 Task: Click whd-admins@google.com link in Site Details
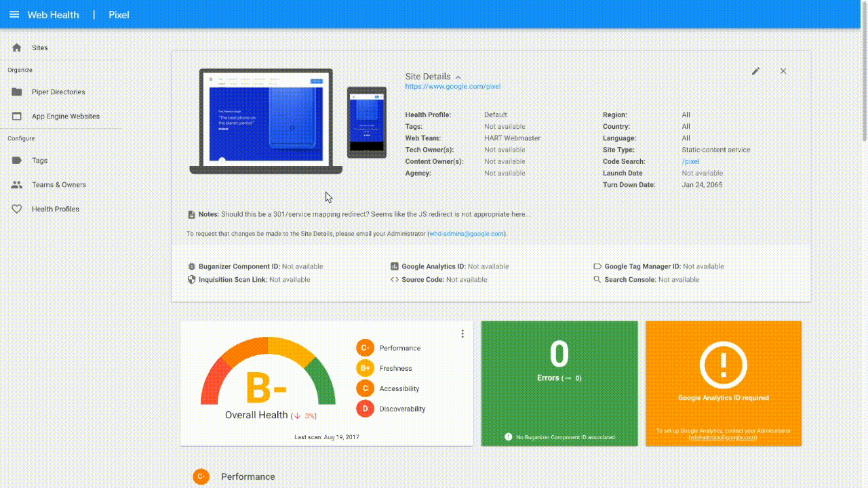tap(467, 234)
